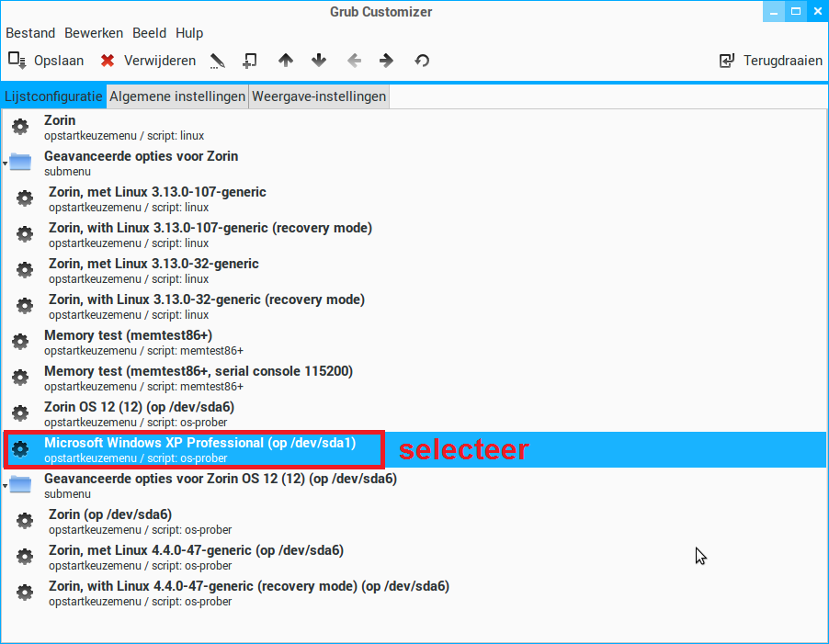Click gear icon of 3.13.0-32-generic recovery mode

click(x=25, y=305)
